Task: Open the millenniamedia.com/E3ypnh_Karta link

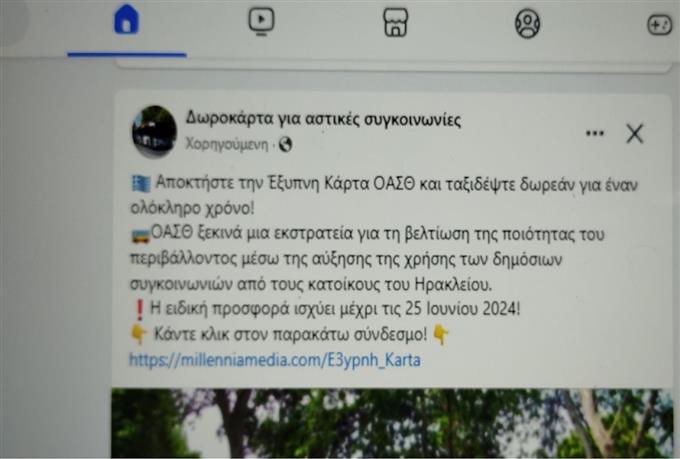Action: pos(275,360)
